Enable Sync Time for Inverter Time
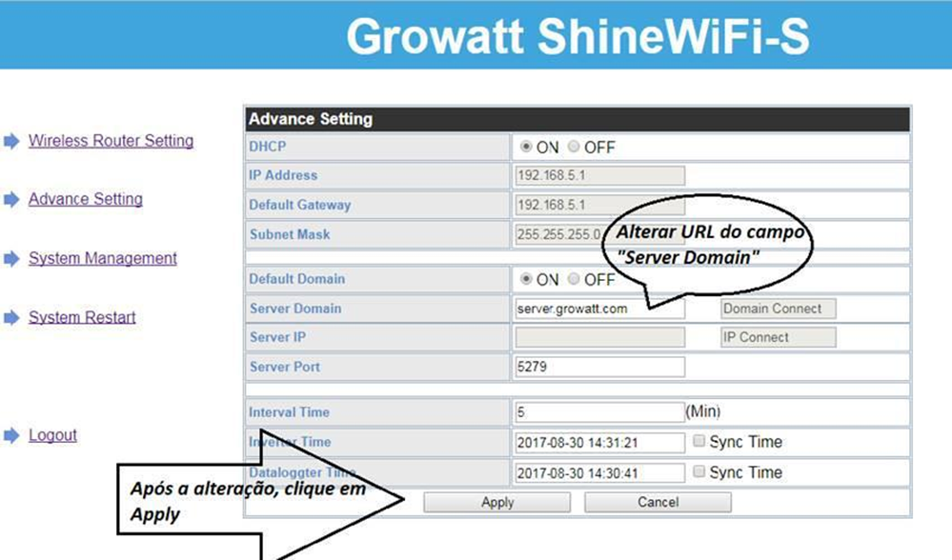The image size is (952, 560). tap(699, 441)
